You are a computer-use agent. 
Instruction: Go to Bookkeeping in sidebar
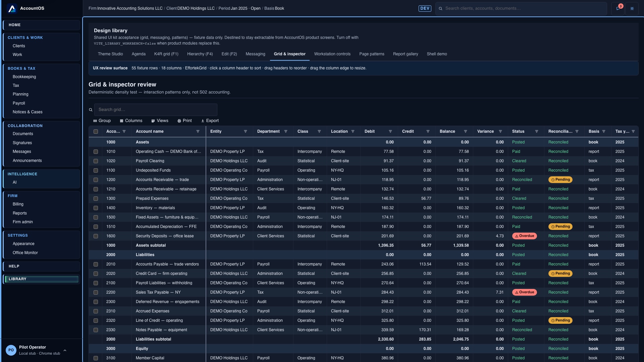[x=24, y=77]
